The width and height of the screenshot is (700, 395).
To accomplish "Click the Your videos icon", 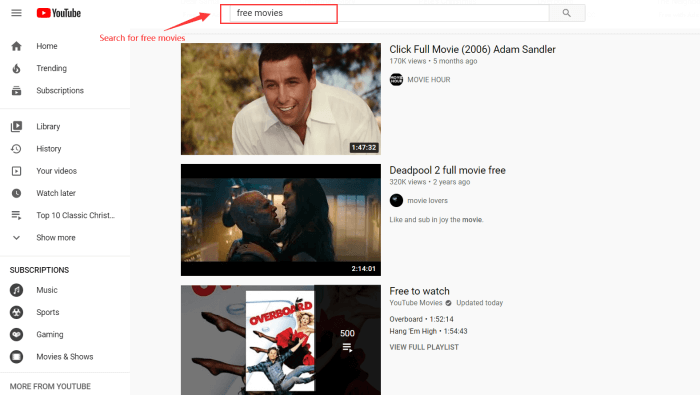I will [17, 171].
